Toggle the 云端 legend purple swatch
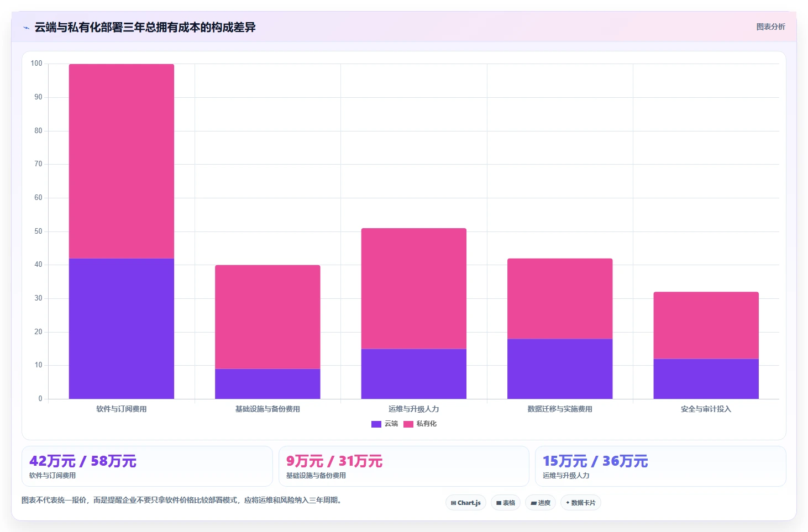The image size is (808, 532). (376, 424)
